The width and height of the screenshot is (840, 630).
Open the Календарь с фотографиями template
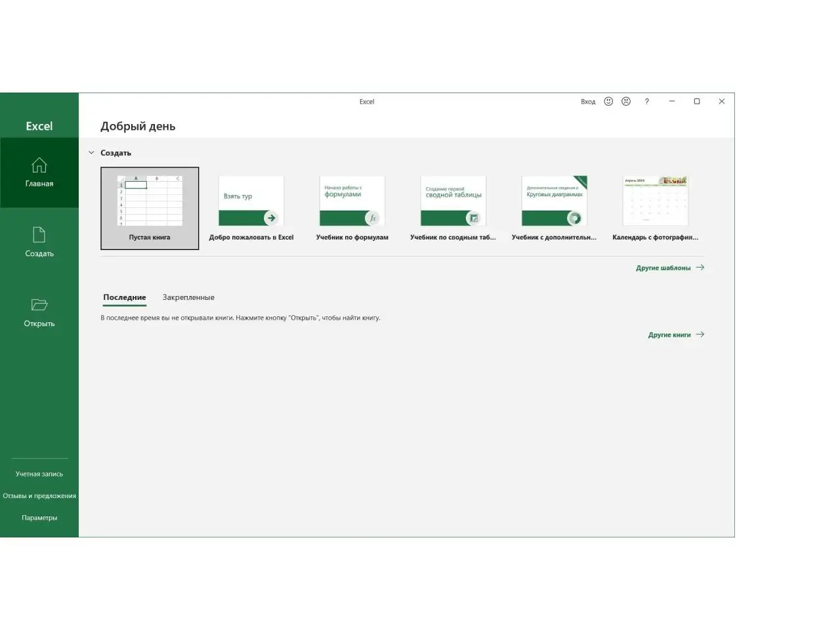656,208
